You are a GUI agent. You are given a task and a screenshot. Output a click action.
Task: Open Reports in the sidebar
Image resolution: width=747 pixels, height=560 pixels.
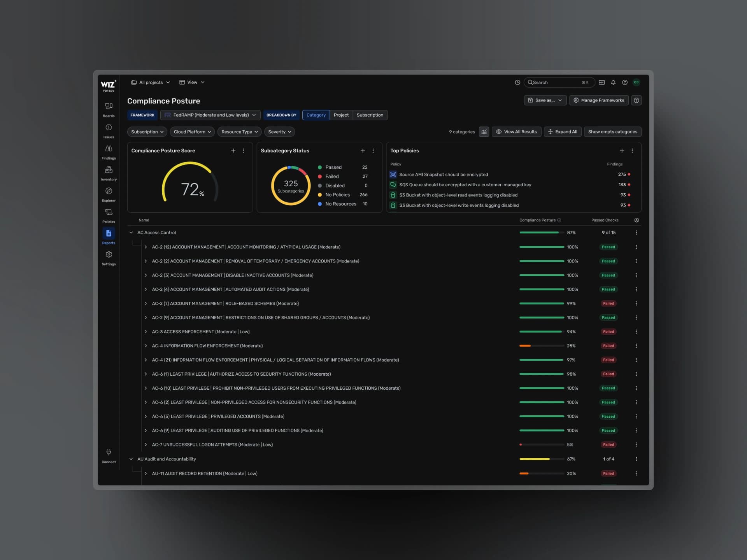coord(109,237)
